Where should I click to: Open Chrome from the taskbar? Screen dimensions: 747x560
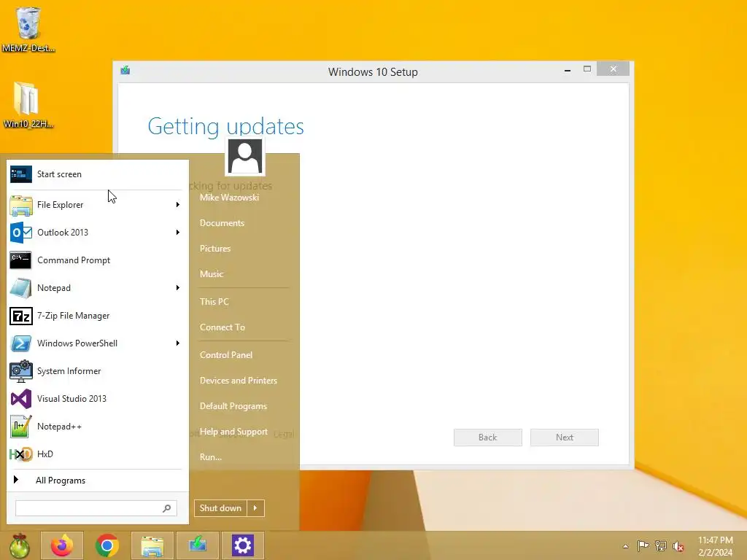(107, 545)
